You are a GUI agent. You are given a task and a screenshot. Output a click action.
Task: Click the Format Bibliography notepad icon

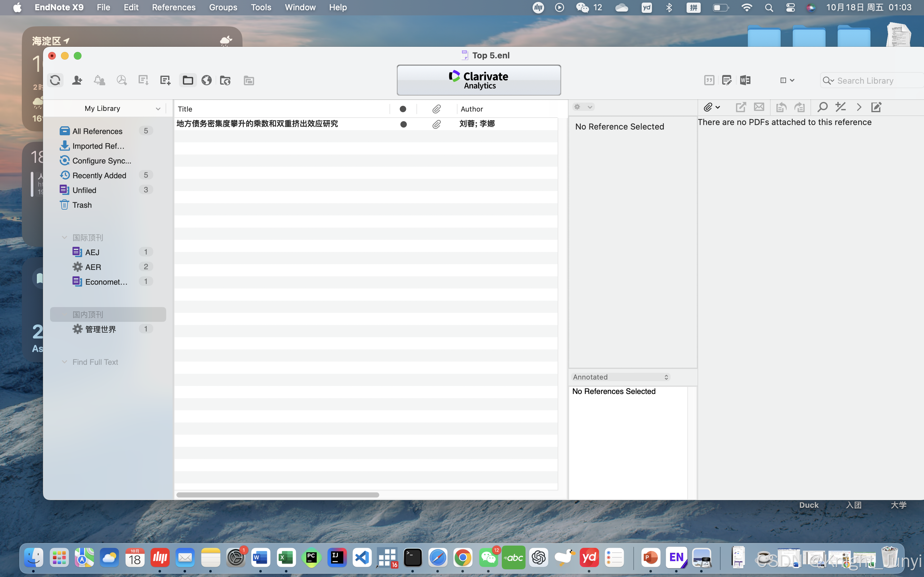(727, 80)
